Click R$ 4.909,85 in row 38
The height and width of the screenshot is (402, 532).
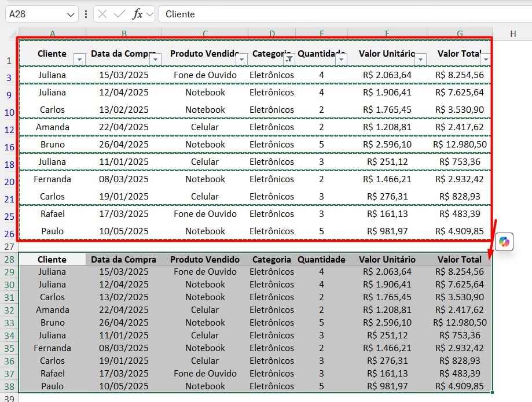460,386
